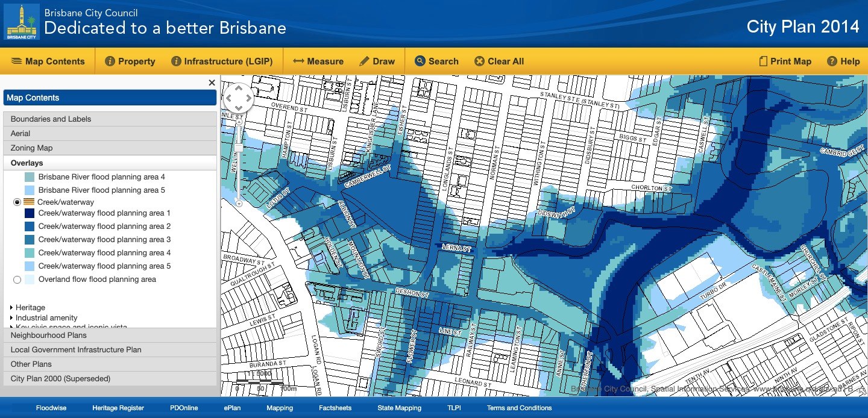Screen dimensions: 868x418
Task: Click Brisbane River flood area 5 swatch
Action: 29,190
